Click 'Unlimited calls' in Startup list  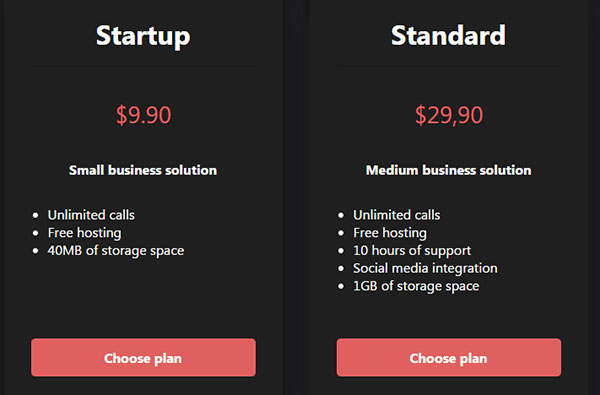click(91, 215)
